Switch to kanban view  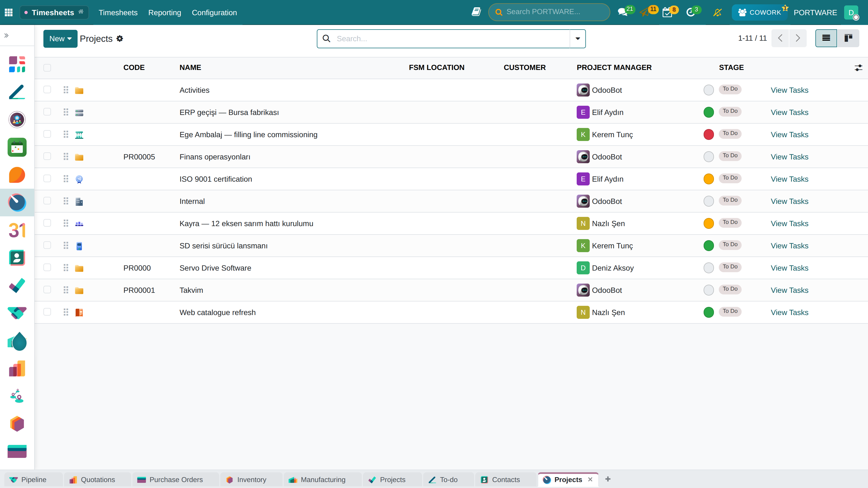pos(848,38)
